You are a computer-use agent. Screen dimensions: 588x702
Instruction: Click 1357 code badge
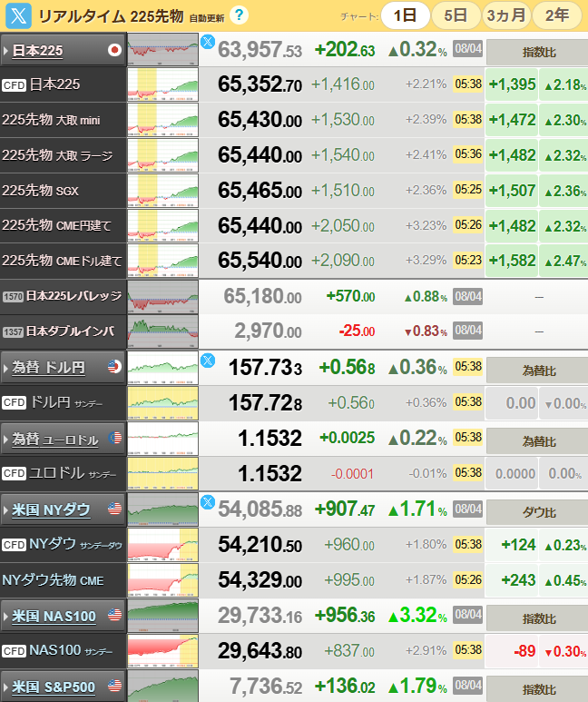[x=13, y=331]
